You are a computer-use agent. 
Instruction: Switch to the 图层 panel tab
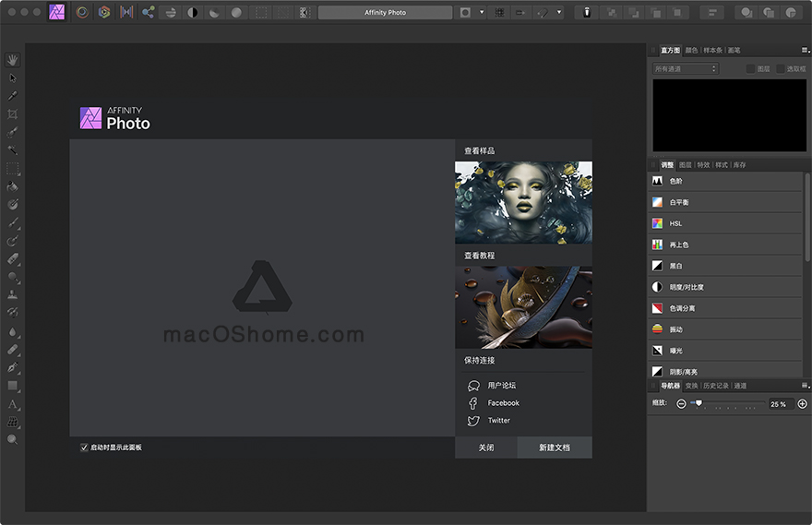click(685, 165)
